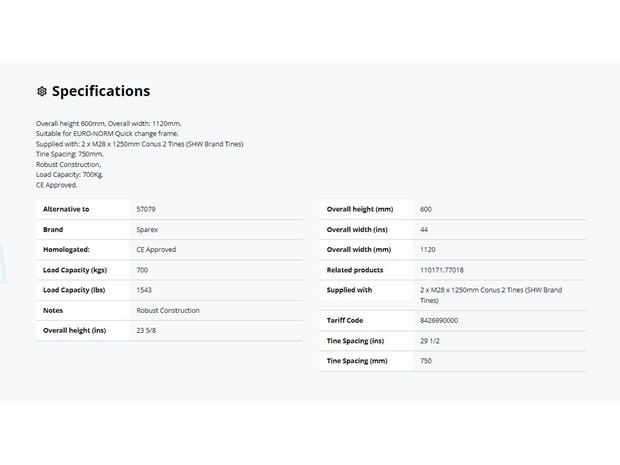Click the tine spacing value 750
This screenshot has width=620, height=465.
(x=426, y=361)
